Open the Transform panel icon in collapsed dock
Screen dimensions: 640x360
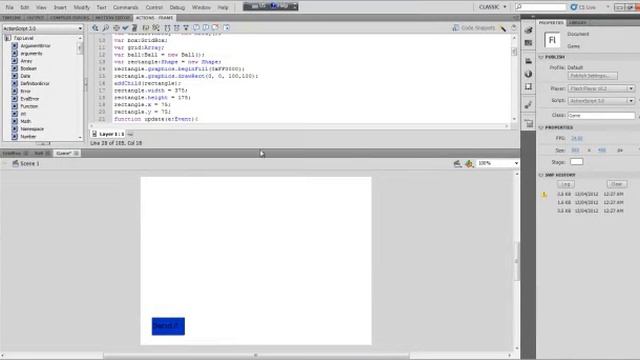click(528, 87)
